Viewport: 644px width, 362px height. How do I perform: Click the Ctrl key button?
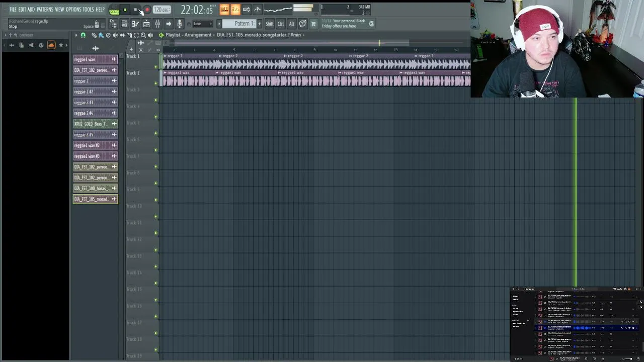281,24
